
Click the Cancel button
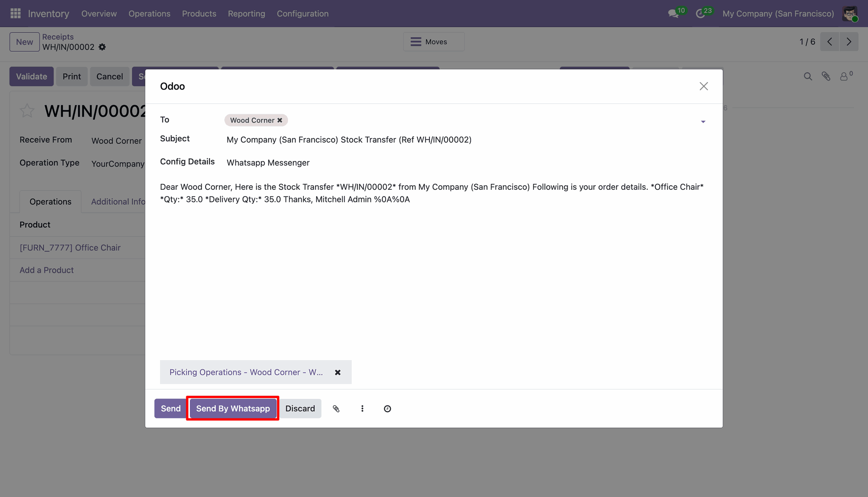pyautogui.click(x=109, y=76)
